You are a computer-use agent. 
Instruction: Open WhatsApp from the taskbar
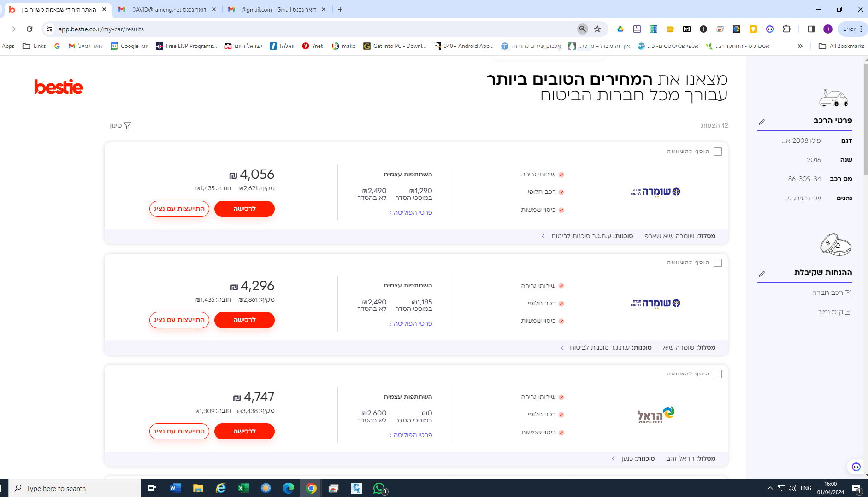click(x=378, y=488)
